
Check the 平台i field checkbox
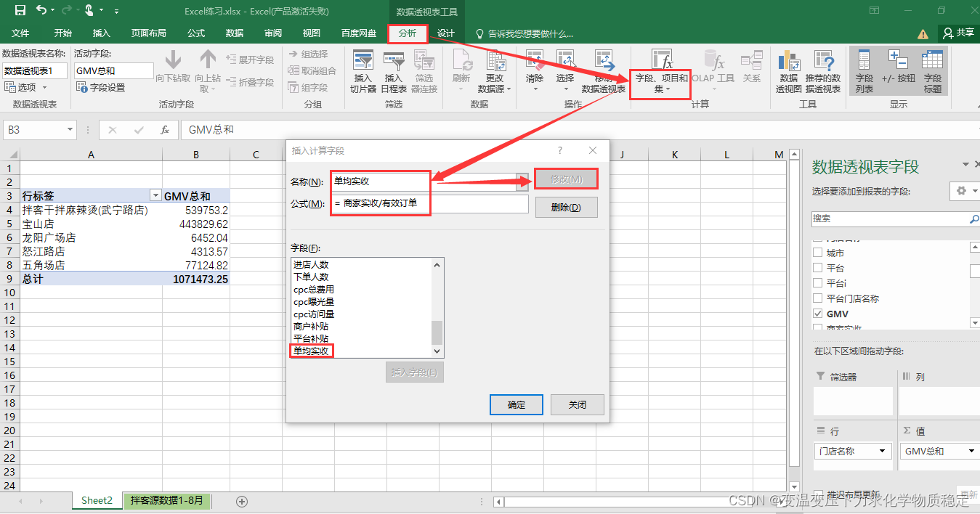click(x=818, y=283)
